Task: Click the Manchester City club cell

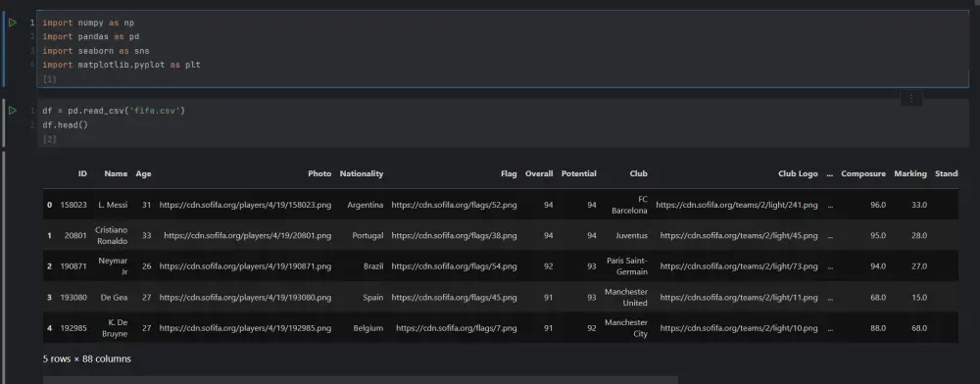Action: (x=626, y=328)
